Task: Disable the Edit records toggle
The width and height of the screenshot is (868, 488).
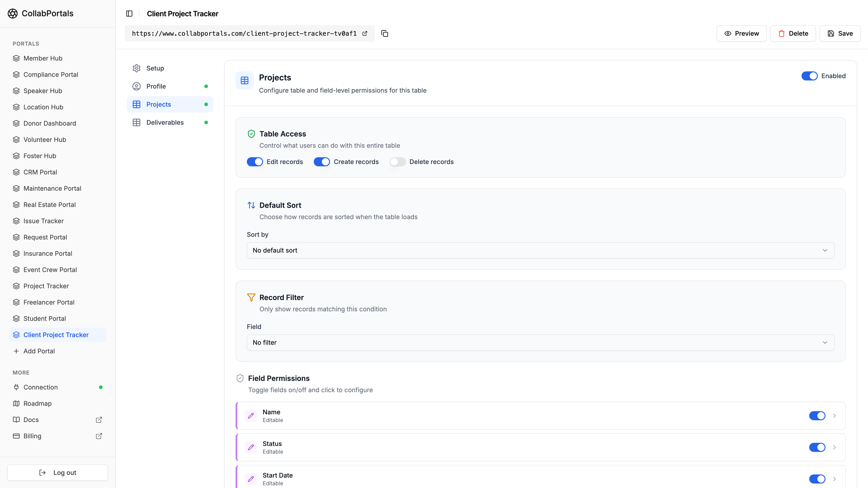Action: point(255,162)
